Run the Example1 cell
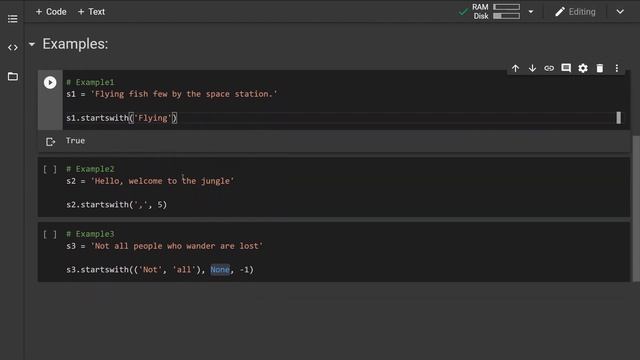Image resolution: width=640 pixels, height=360 pixels. (x=50, y=83)
